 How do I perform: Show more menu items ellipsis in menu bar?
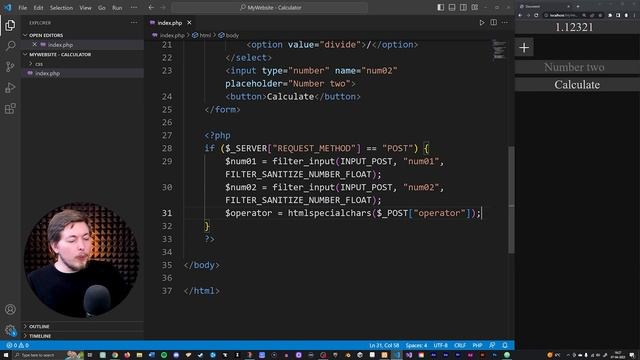(x=134, y=8)
